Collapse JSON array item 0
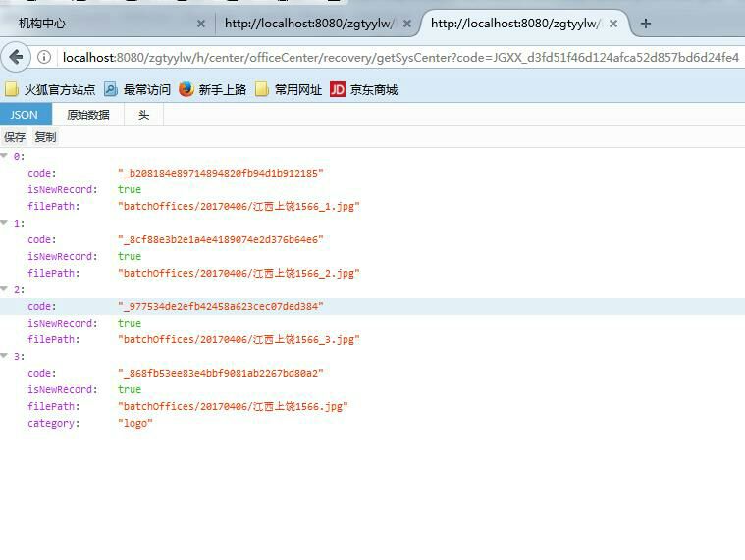 tap(5, 156)
